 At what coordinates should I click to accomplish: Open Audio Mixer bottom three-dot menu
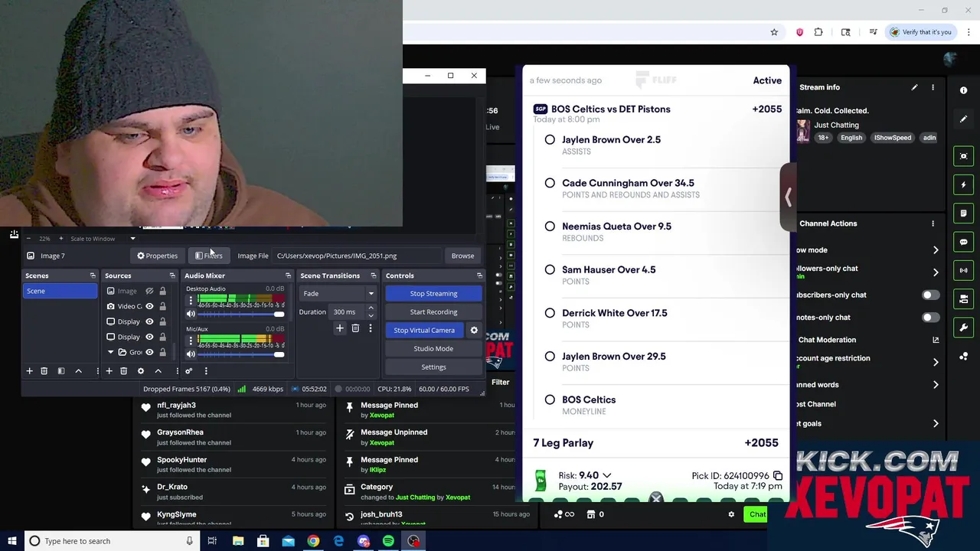pyautogui.click(x=206, y=371)
